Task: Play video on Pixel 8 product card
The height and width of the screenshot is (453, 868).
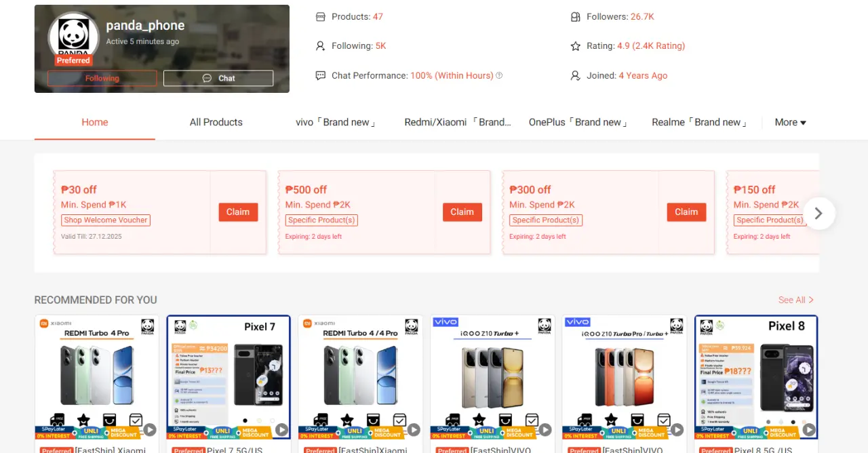Action: (808, 429)
